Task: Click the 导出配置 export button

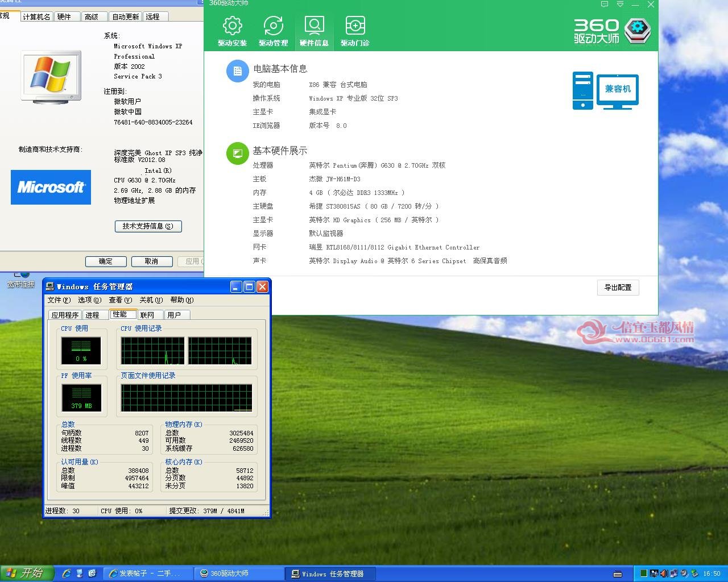Action: 618,288
